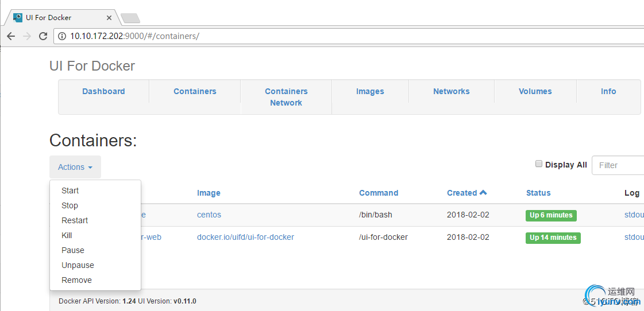This screenshot has width=644, height=311.
Task: Click the UI Version v0.11.0 text
Action: 167,301
